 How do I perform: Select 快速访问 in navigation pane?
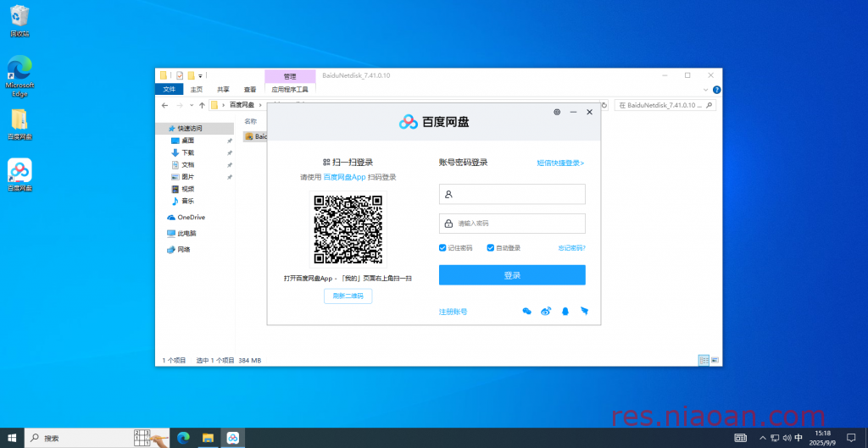[195, 129]
